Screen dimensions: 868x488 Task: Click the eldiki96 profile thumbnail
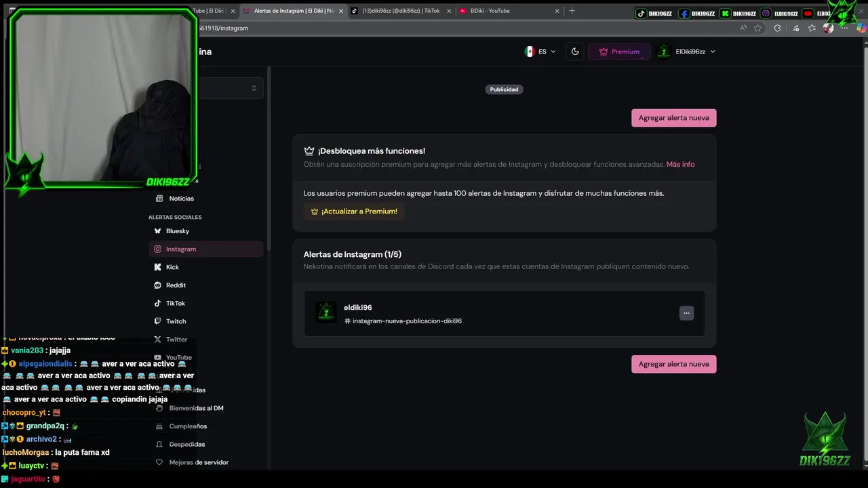(x=325, y=312)
